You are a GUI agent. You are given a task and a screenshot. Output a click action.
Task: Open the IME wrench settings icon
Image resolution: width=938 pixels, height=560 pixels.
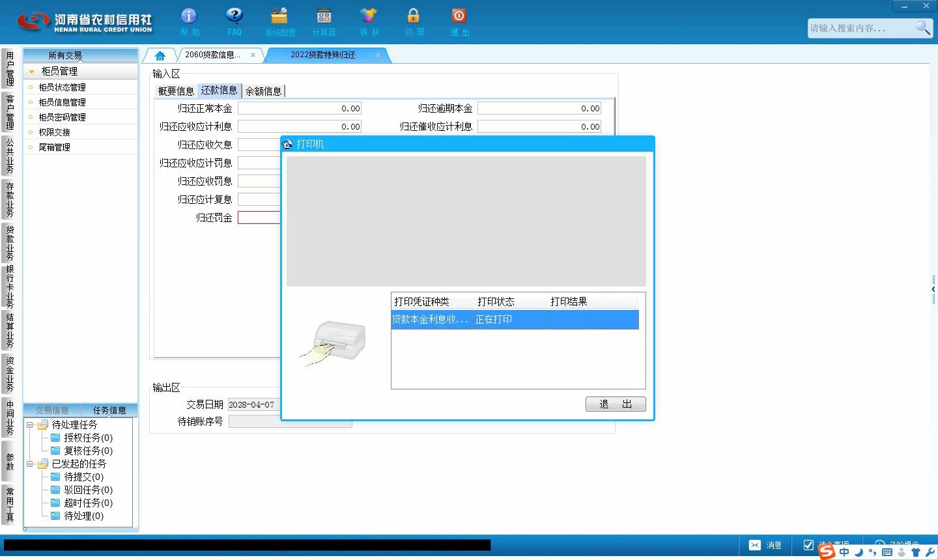(x=930, y=552)
